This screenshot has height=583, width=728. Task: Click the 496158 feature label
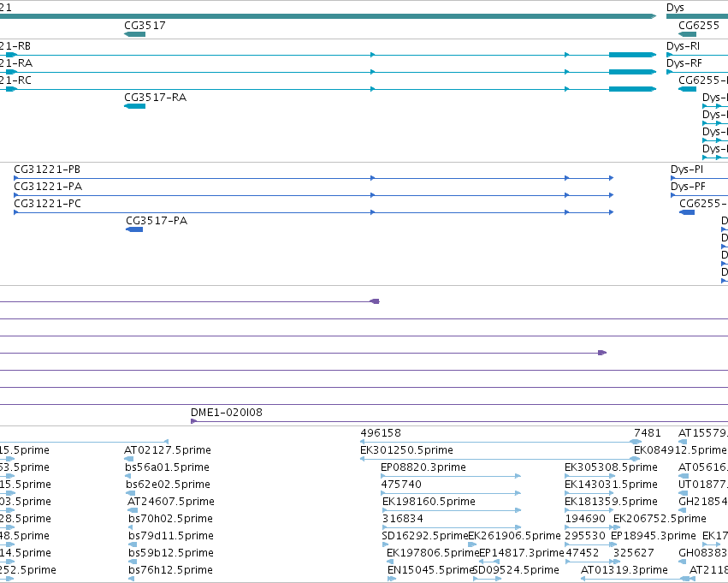point(381,433)
